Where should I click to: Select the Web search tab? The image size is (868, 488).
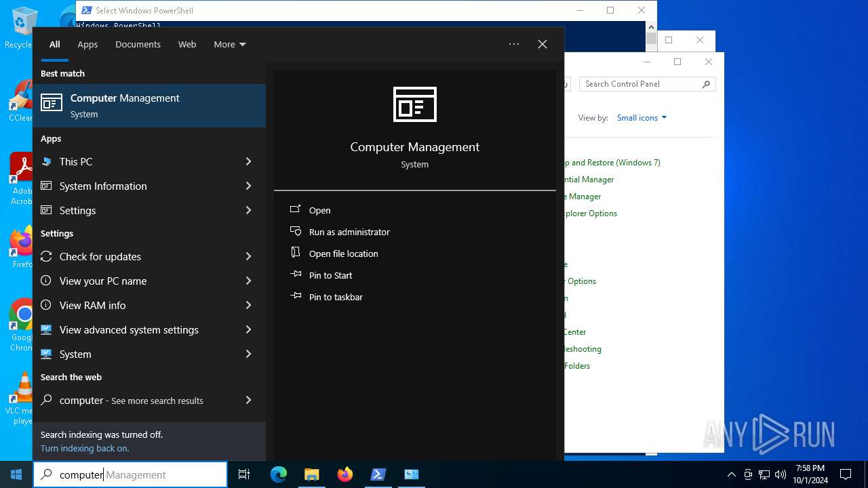click(187, 44)
